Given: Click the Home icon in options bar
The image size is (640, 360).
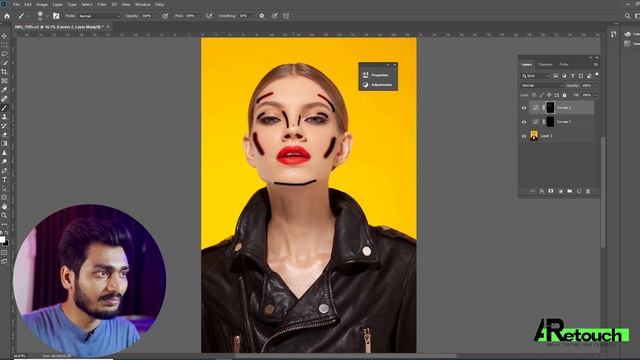Looking at the screenshot, I should pos(7,16).
